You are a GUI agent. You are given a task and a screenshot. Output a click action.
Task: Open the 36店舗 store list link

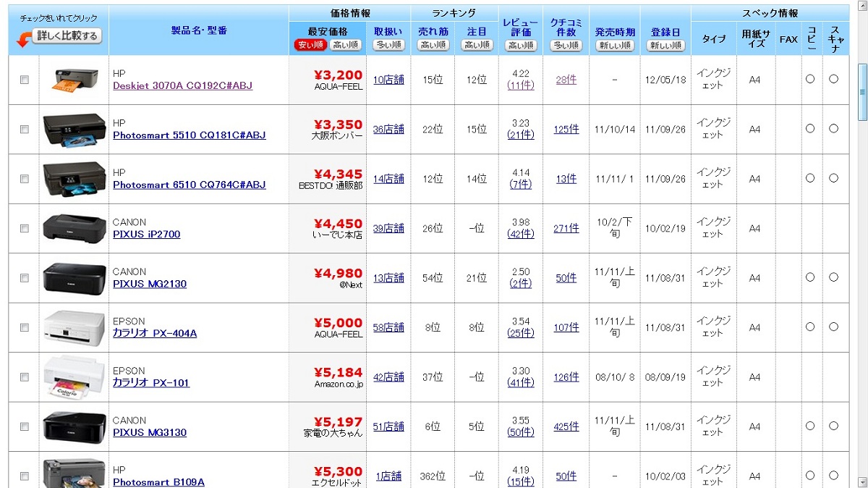388,129
